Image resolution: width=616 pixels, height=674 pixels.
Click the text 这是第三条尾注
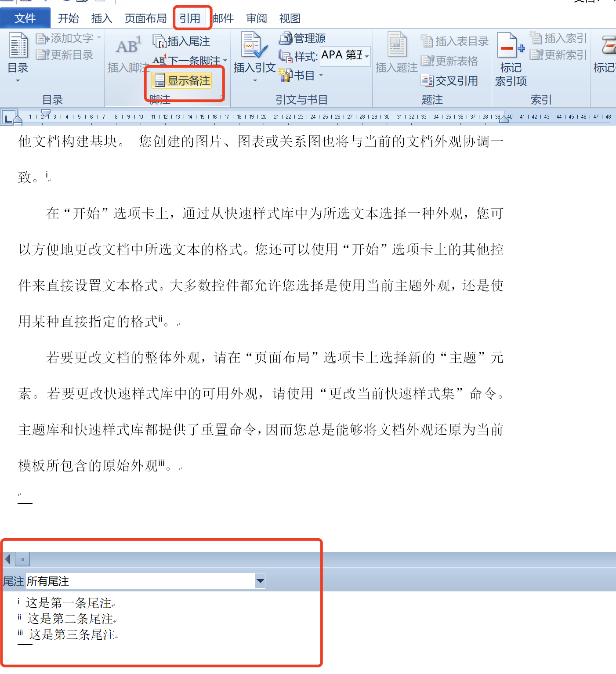click(x=72, y=634)
